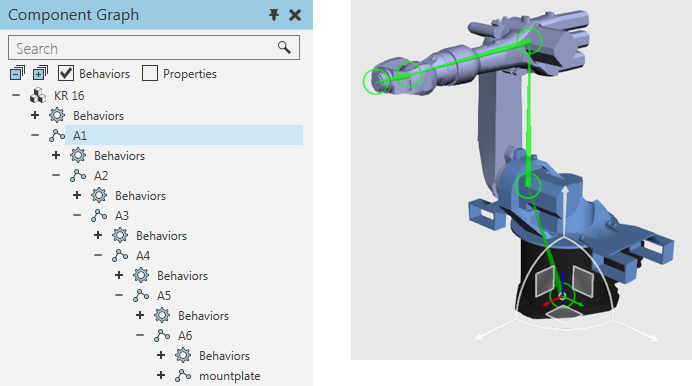Pin the Component Graph panel
Viewport: 692px width, 386px height.
click(274, 15)
